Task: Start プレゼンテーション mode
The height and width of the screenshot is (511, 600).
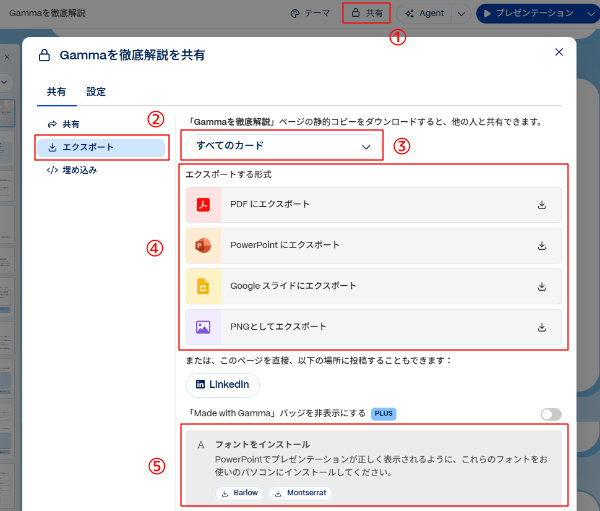Action: point(530,13)
